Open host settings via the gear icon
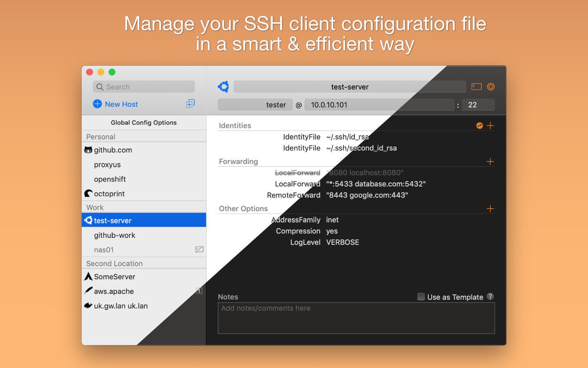This screenshot has width=588, height=368. [490, 87]
